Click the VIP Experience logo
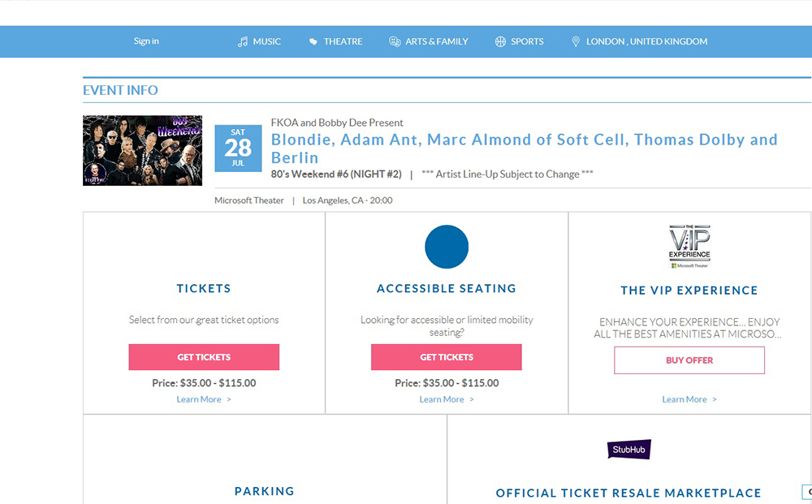 689,247
